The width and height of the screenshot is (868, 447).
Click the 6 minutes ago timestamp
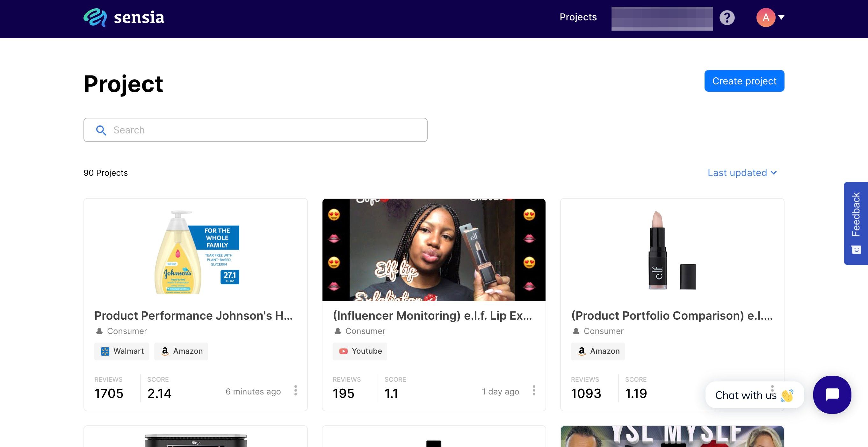(x=253, y=392)
